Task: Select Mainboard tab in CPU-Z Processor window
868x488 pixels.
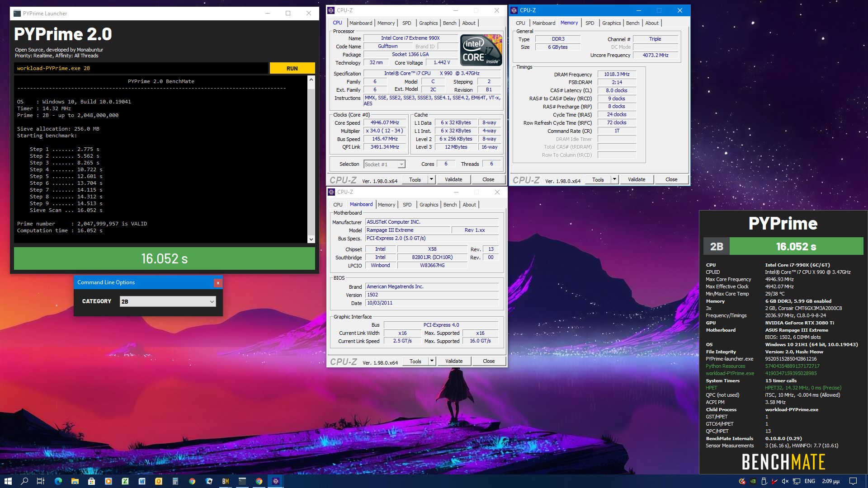Action: (x=361, y=23)
